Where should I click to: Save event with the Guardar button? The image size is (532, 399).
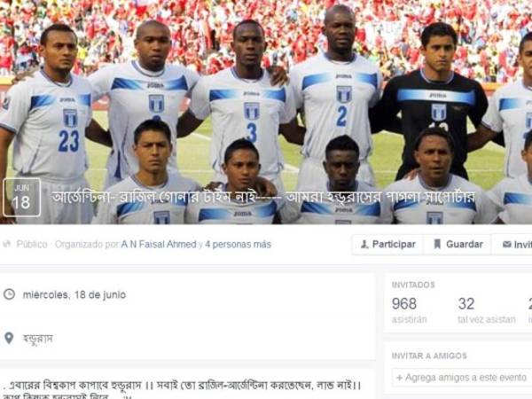(x=458, y=245)
